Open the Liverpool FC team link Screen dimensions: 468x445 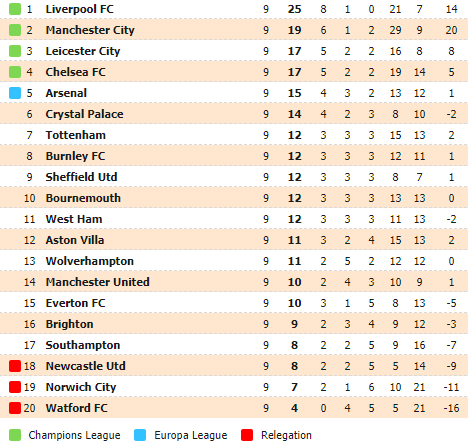pyautogui.click(x=79, y=9)
